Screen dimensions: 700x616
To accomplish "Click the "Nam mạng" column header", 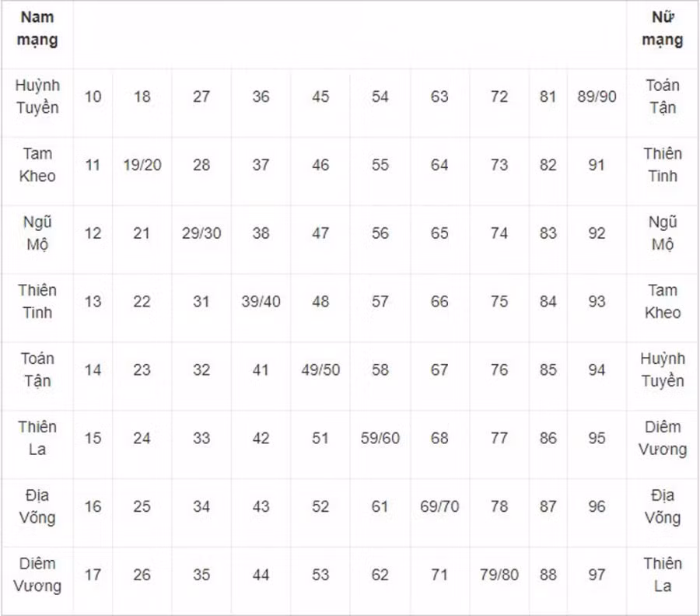I will [37, 29].
